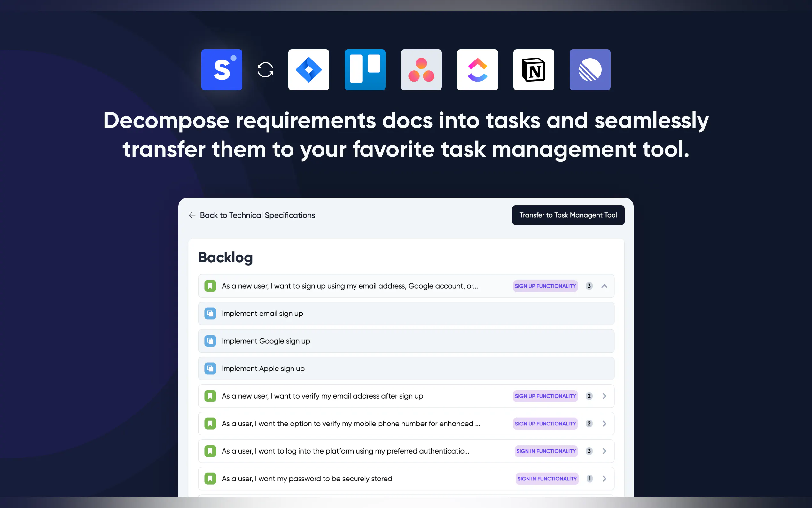The width and height of the screenshot is (812, 508).
Task: Click Transfer to Task Managent Tool button
Action: click(x=568, y=215)
